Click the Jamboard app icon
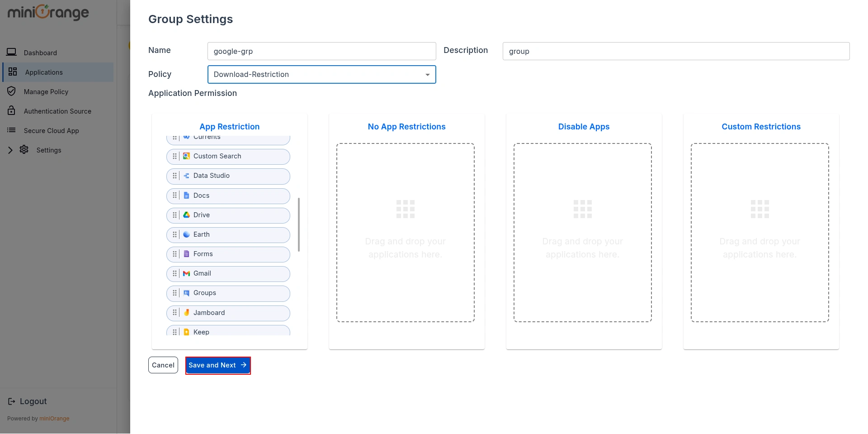 click(186, 313)
